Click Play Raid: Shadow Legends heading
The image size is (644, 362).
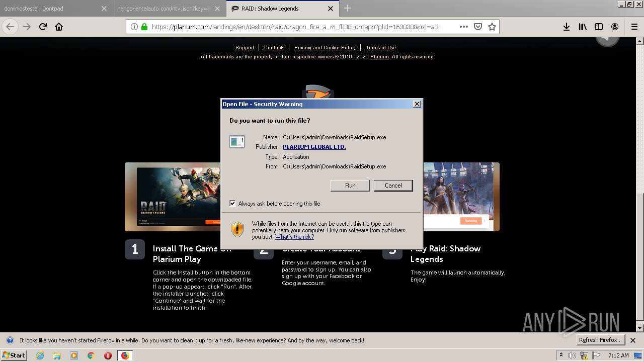point(445,254)
